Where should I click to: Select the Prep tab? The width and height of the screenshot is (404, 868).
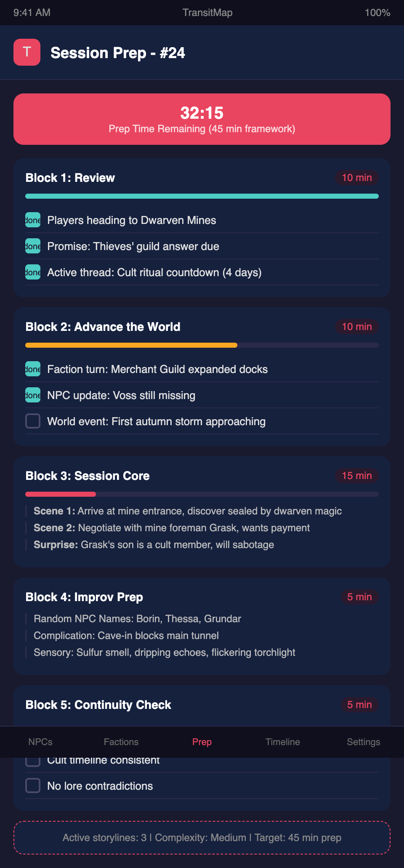pyautogui.click(x=202, y=742)
